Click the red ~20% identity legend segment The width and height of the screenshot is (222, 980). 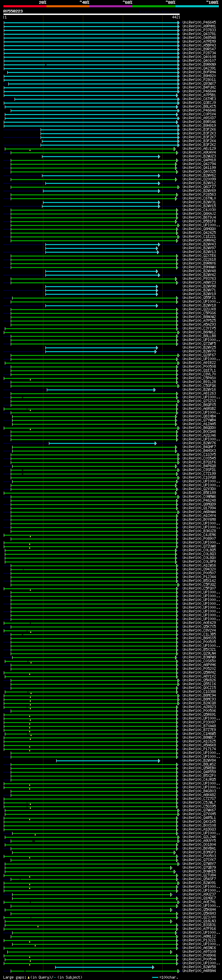tap(25, 6)
